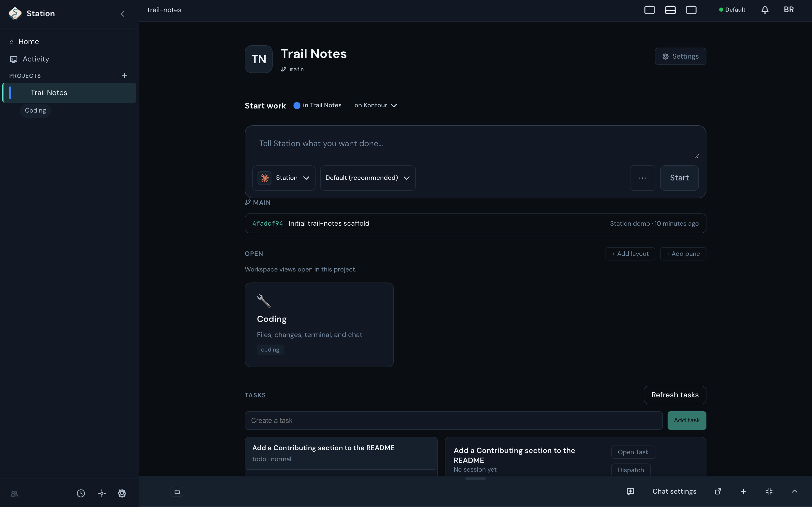Open the Coding view under Trail Notes
Image resolution: width=812 pixels, height=507 pixels.
coord(35,111)
